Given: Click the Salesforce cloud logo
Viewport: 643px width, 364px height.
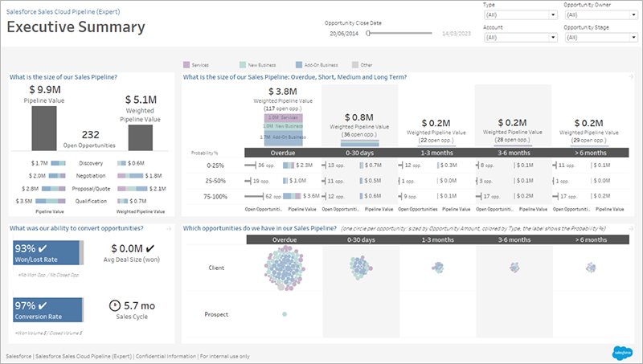Looking at the screenshot, I should click(622, 353).
